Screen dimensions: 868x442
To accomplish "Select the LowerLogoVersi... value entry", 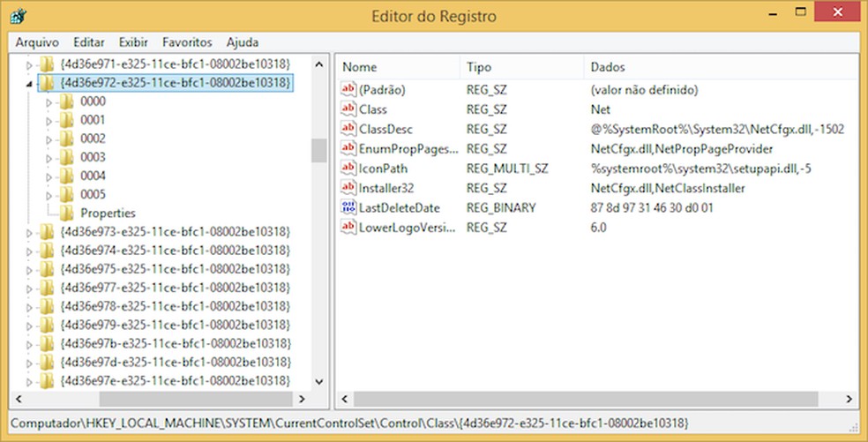I will (x=408, y=228).
